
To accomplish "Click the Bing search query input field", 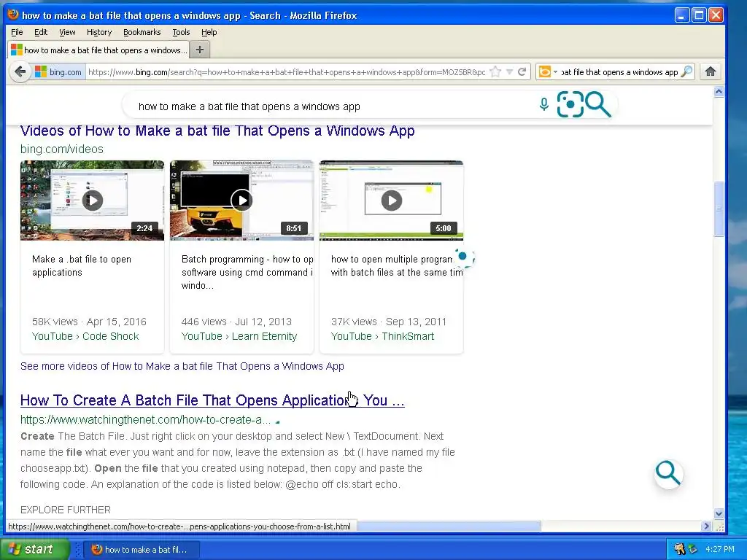I will pyautogui.click(x=333, y=106).
